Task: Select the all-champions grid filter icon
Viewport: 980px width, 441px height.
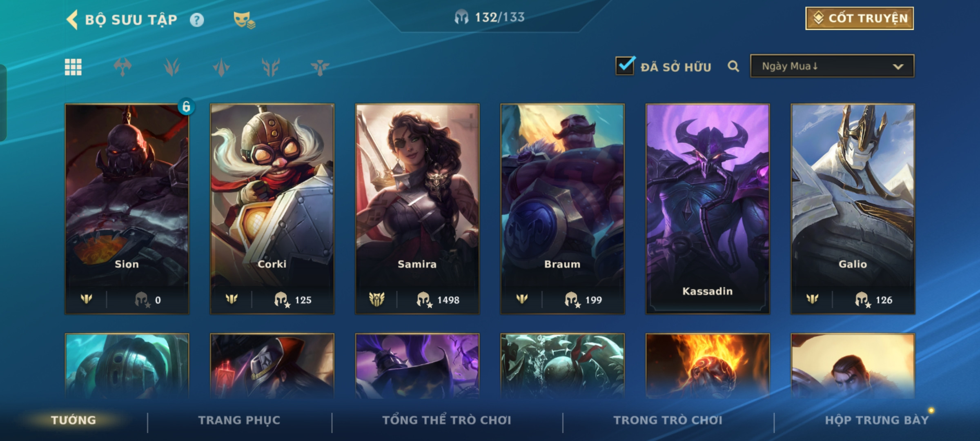Action: click(73, 67)
